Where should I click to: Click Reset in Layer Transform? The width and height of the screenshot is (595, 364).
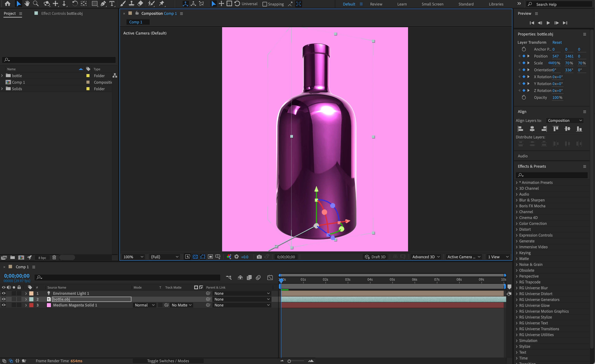click(x=557, y=42)
